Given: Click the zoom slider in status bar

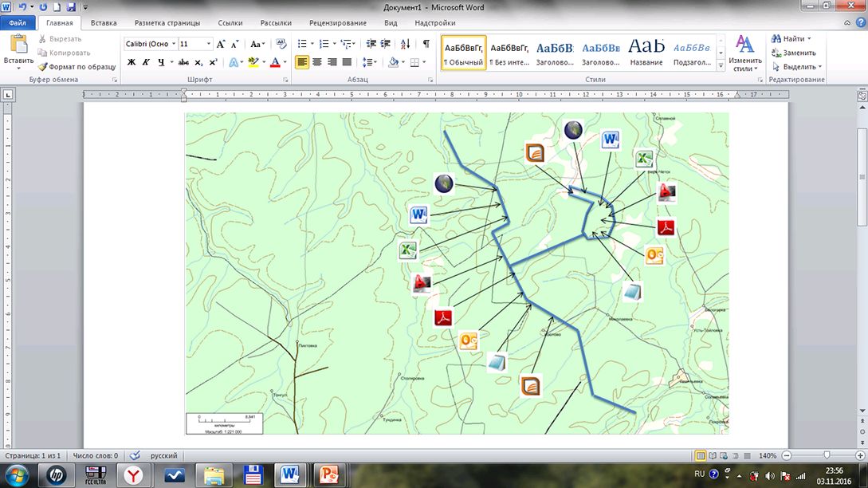Looking at the screenshot, I should point(826,455).
